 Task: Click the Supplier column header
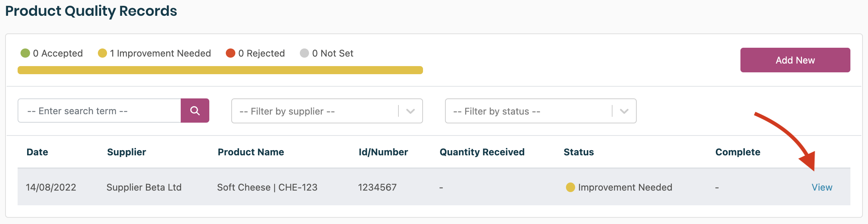click(x=126, y=152)
